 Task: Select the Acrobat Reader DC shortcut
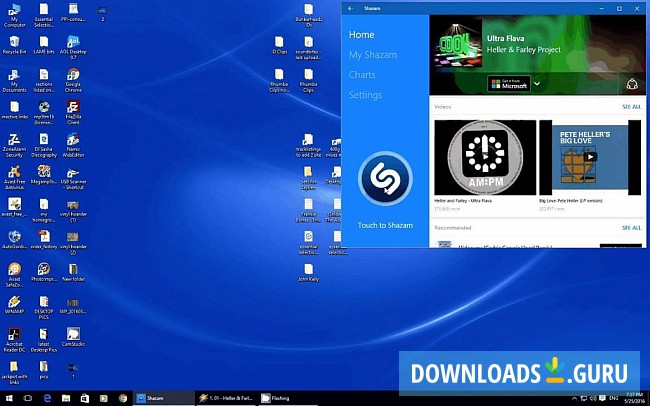point(15,340)
